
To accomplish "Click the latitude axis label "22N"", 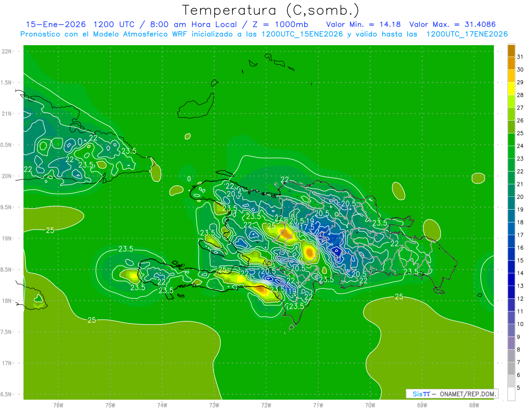I will pyautogui.click(x=8, y=51).
